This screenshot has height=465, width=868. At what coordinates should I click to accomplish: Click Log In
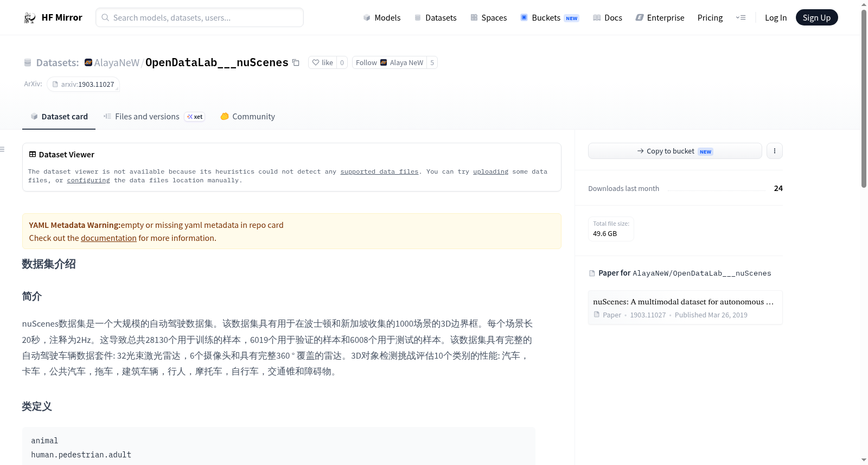click(x=776, y=18)
